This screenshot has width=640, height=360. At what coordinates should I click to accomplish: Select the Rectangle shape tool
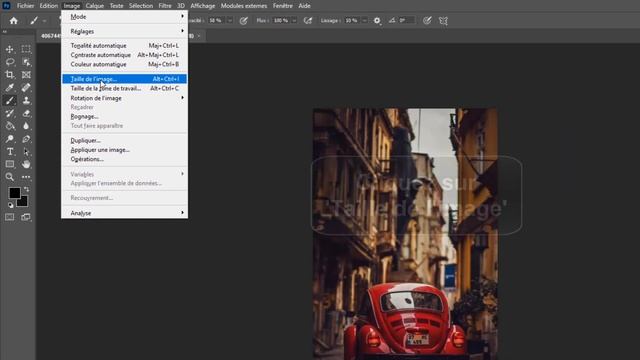[9, 164]
